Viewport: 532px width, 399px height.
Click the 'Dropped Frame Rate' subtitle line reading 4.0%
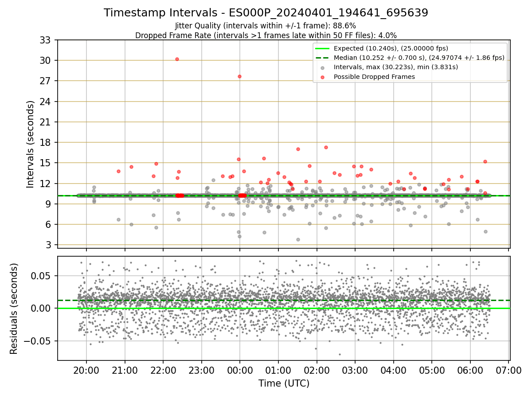point(266,35)
